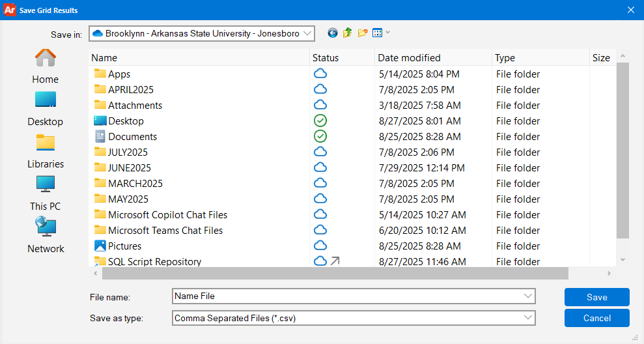Viewport: 644px width, 344px height.
Task: Click the synced checkmark status for Documents
Action: click(x=320, y=136)
